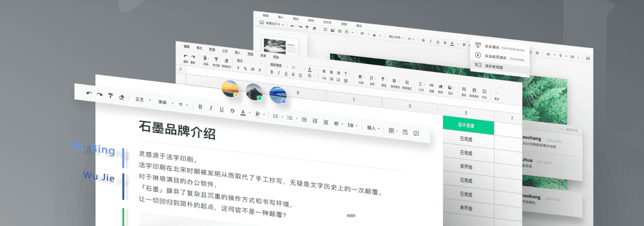The width and height of the screenshot is (644, 226).
Task: Toggle bold in the presentation toolbar
Action: tap(423, 41)
